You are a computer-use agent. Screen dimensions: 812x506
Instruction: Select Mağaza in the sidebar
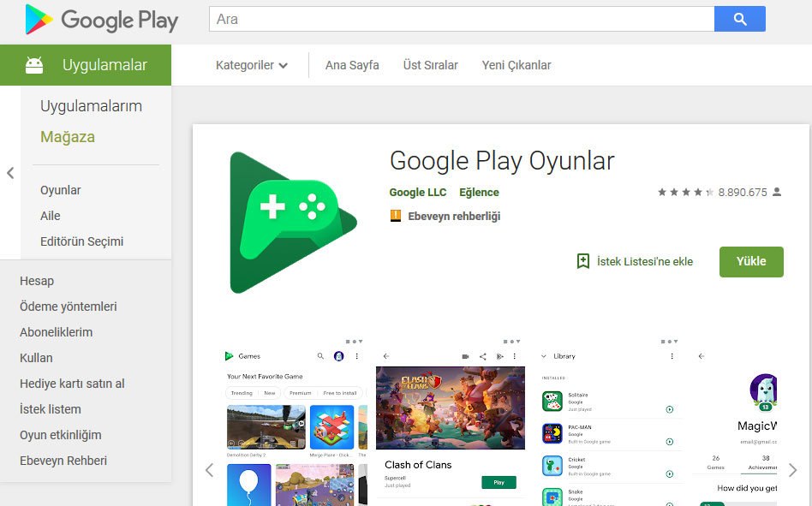point(68,137)
